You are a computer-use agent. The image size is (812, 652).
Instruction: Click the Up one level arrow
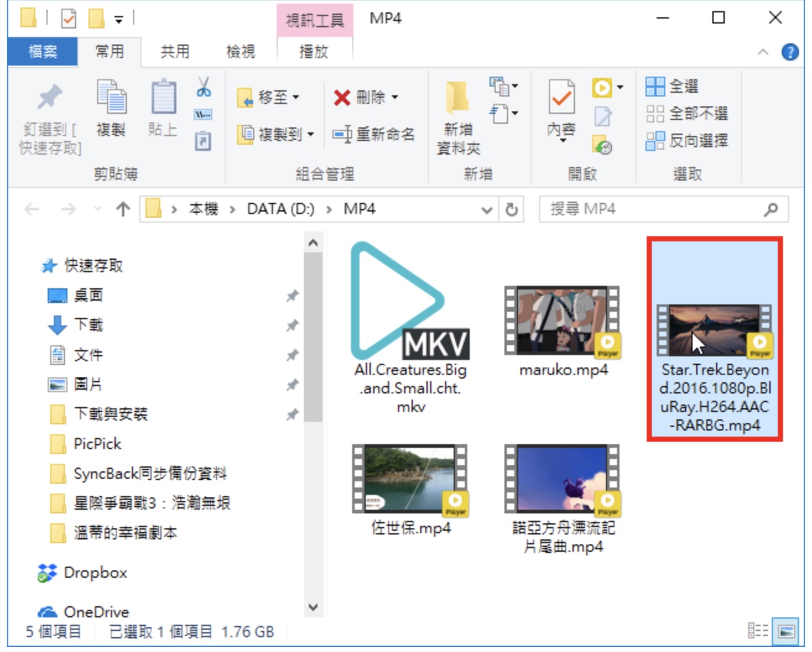click(123, 209)
